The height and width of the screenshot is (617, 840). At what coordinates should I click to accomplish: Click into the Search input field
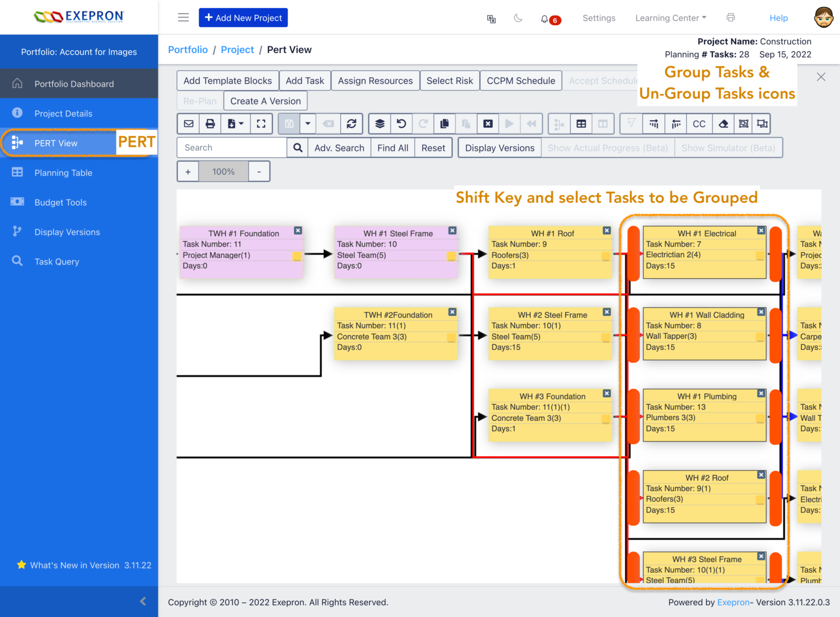[232, 148]
